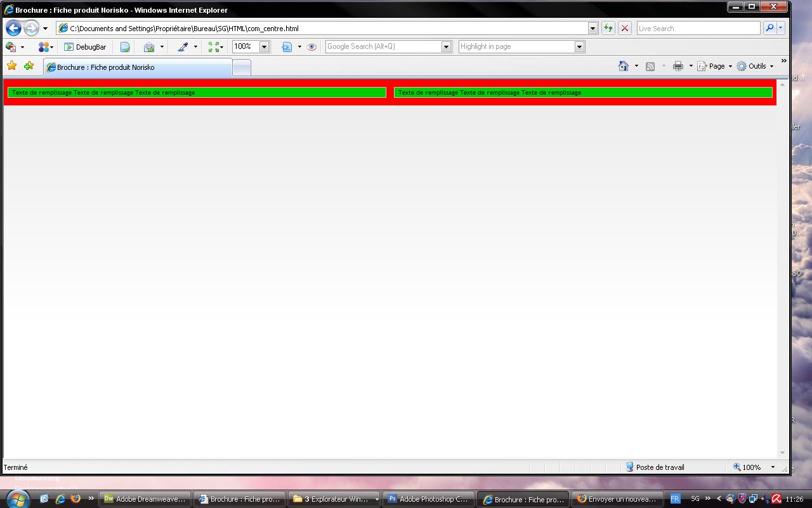Refresh the page with green arrows button
This screenshot has width=812, height=508.
[x=608, y=29]
